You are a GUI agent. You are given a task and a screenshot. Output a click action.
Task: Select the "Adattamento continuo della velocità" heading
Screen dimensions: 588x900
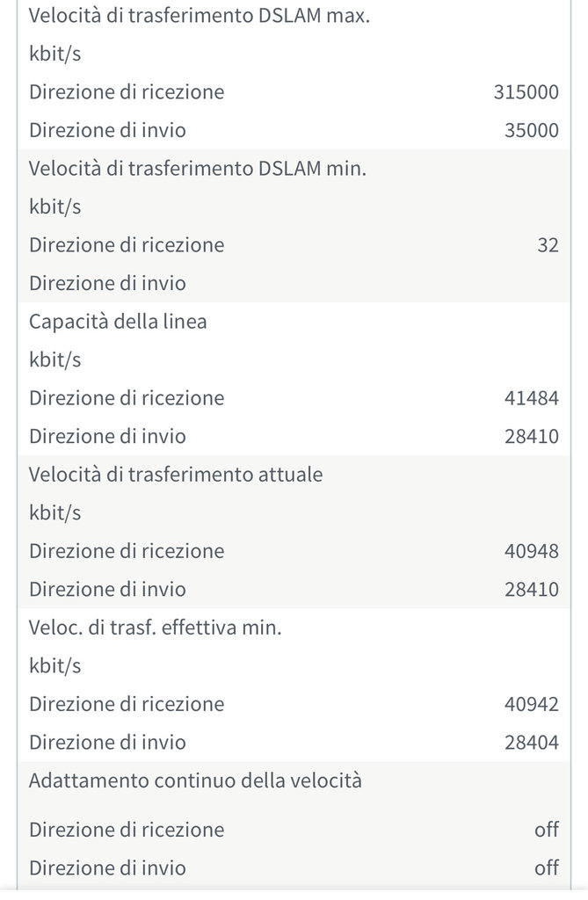(x=195, y=780)
